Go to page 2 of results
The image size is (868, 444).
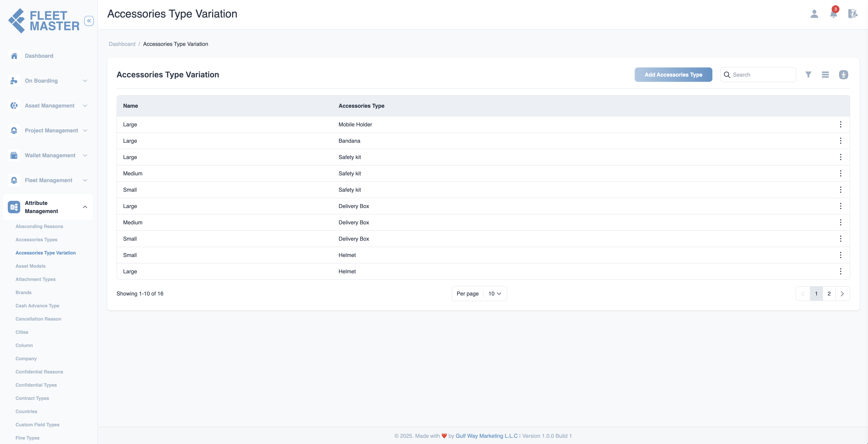click(829, 294)
